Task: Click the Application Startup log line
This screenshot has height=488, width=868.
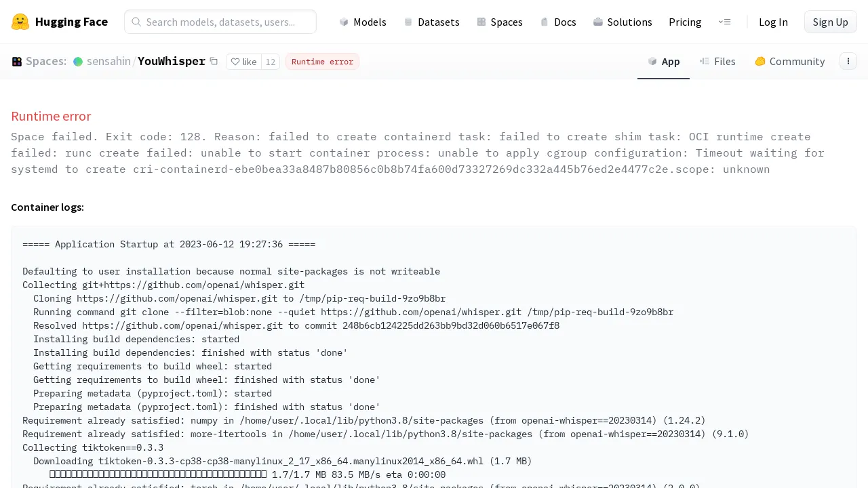Action: click(x=169, y=244)
